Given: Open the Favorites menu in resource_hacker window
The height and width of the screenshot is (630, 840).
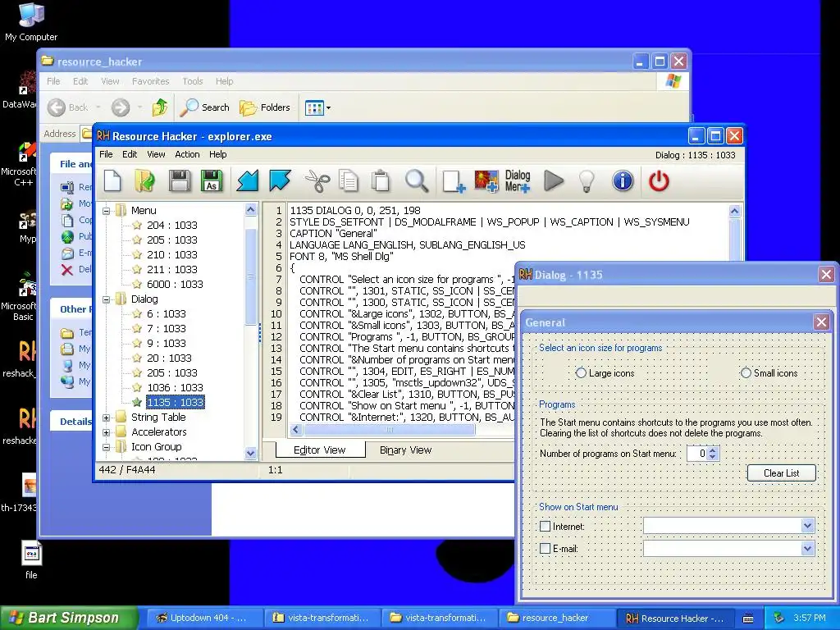Looking at the screenshot, I should point(151,81).
